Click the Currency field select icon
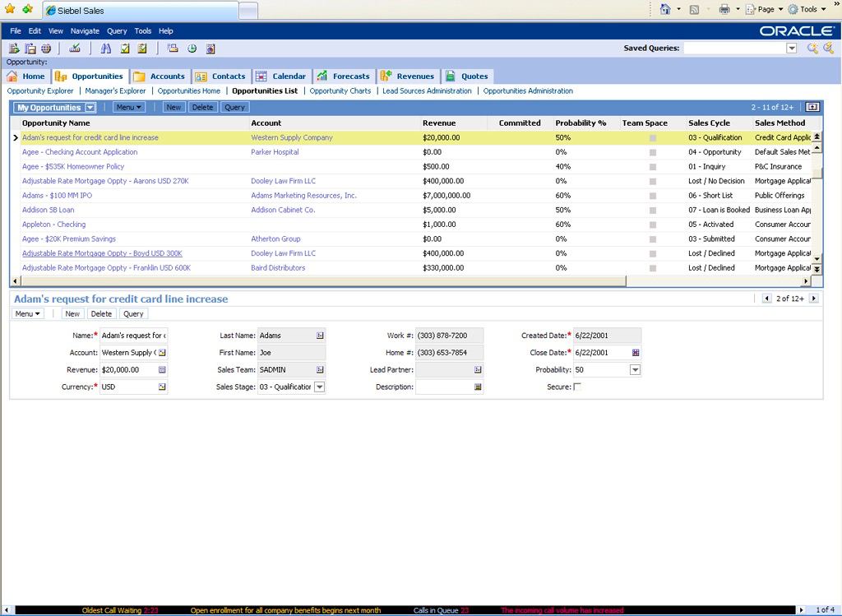This screenshot has height=616, width=842. 162,387
